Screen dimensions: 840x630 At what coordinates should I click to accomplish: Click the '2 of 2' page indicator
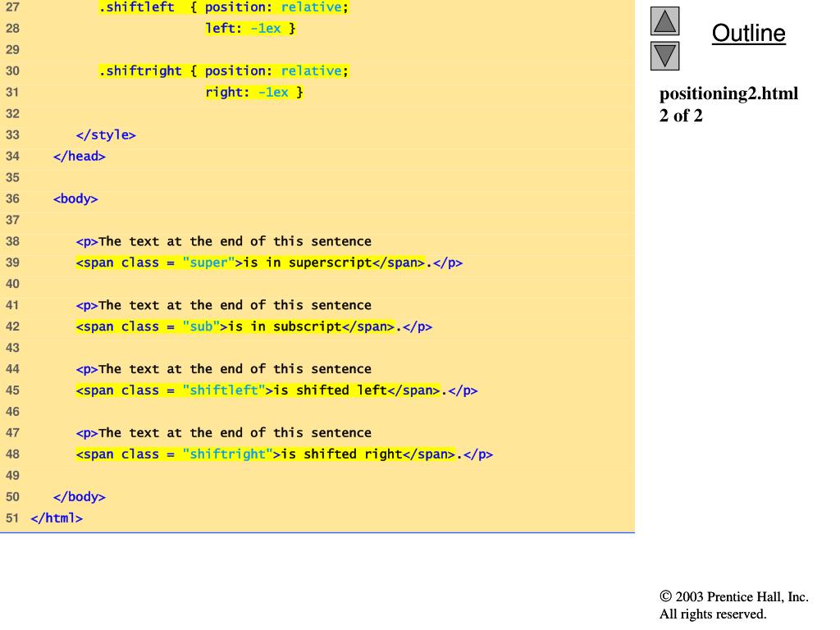pos(680,116)
